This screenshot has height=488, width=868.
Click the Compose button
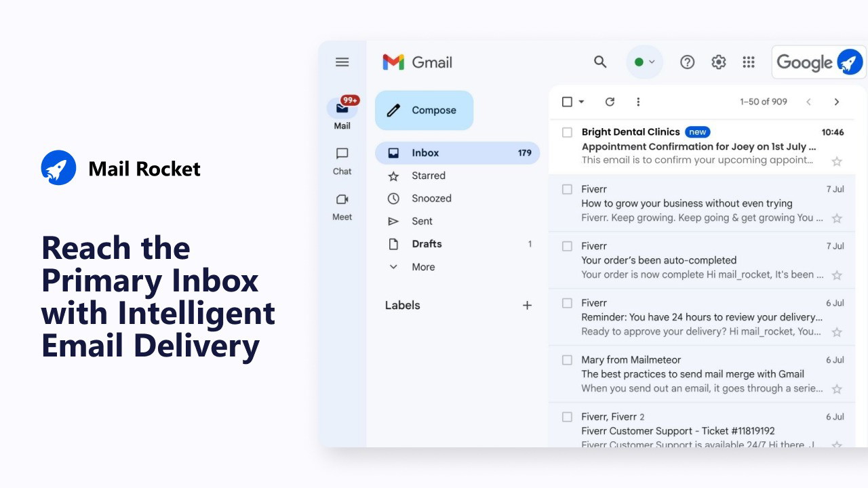coord(425,110)
